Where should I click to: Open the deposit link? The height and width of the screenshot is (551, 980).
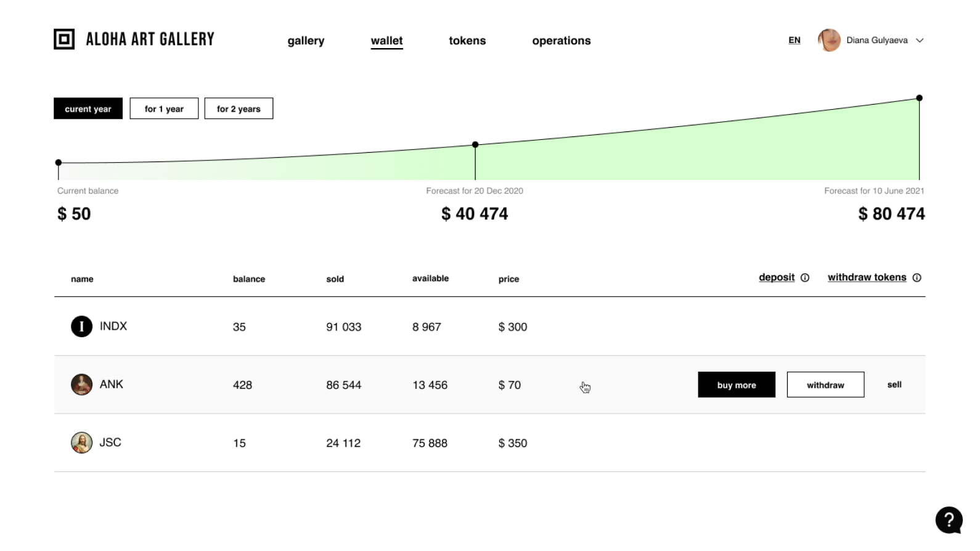[x=777, y=277]
